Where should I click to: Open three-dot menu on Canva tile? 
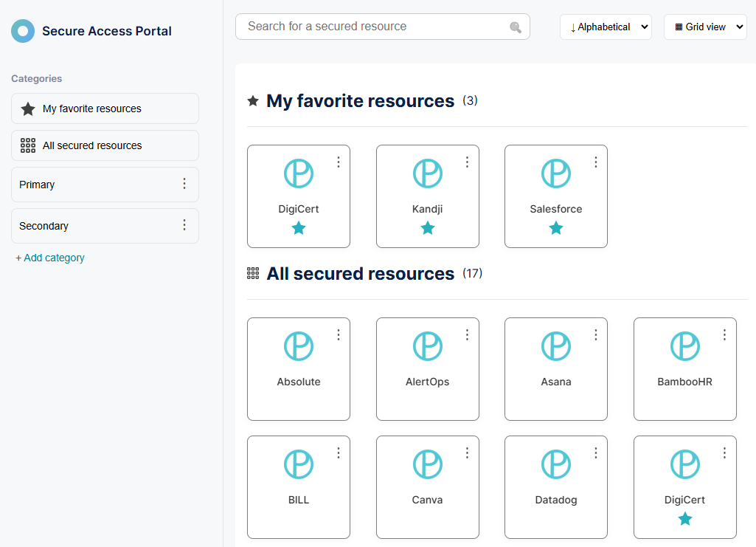tap(467, 453)
